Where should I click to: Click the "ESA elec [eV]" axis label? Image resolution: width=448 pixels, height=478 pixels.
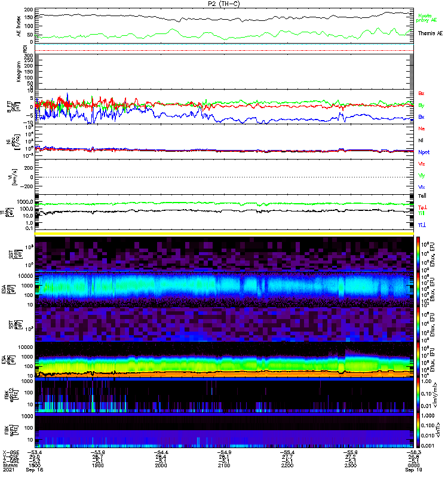point(8,360)
